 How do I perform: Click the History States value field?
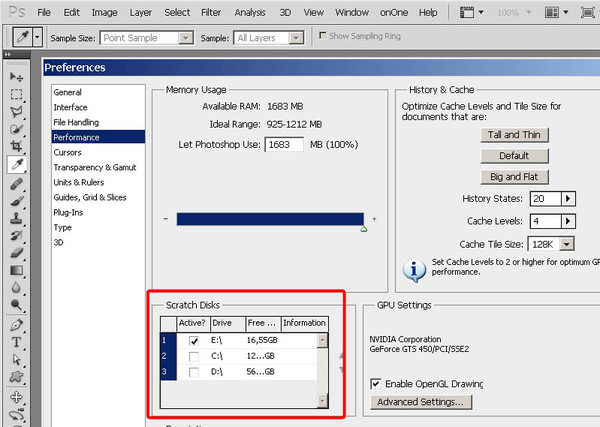click(x=546, y=199)
